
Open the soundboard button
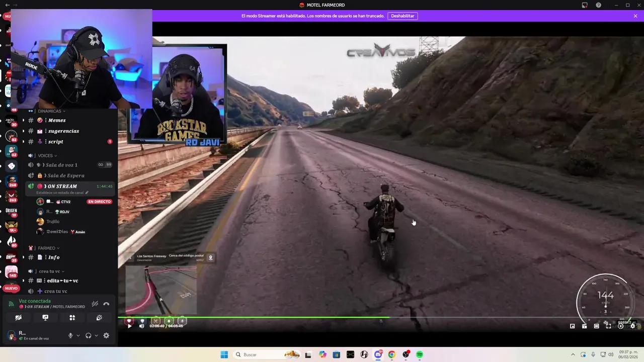(99, 318)
